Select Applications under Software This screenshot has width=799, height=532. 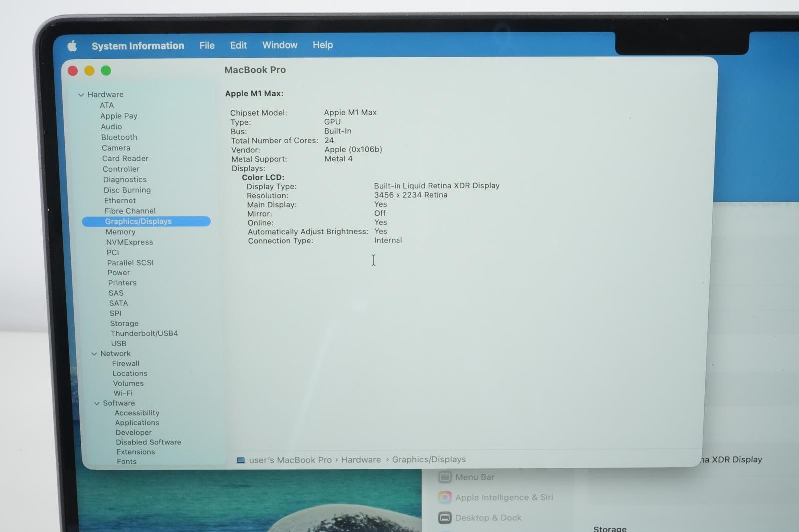pyautogui.click(x=137, y=423)
